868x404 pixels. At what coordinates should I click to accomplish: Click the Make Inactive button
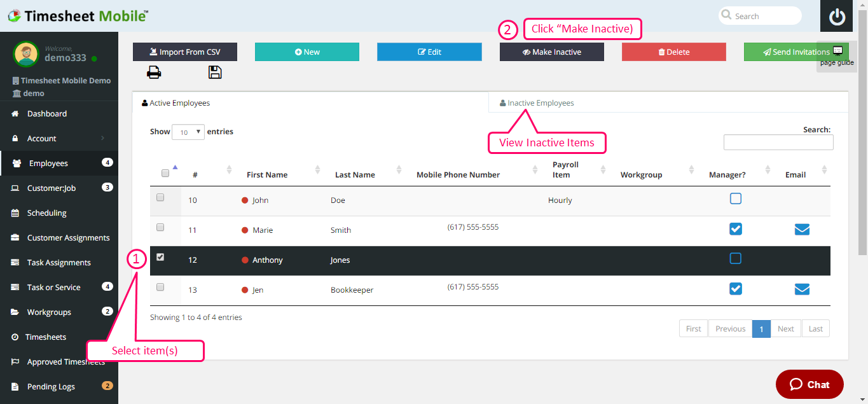(x=551, y=52)
